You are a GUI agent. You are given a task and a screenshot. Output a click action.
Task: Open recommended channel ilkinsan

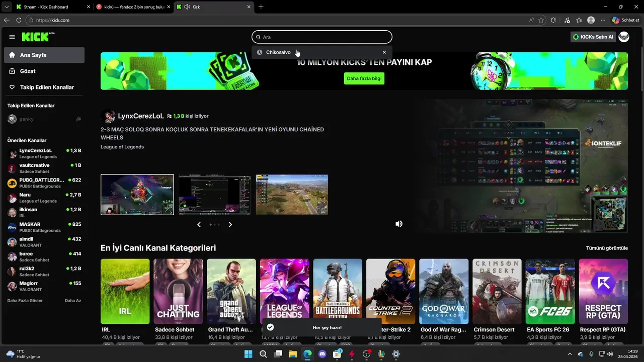pos(44,213)
